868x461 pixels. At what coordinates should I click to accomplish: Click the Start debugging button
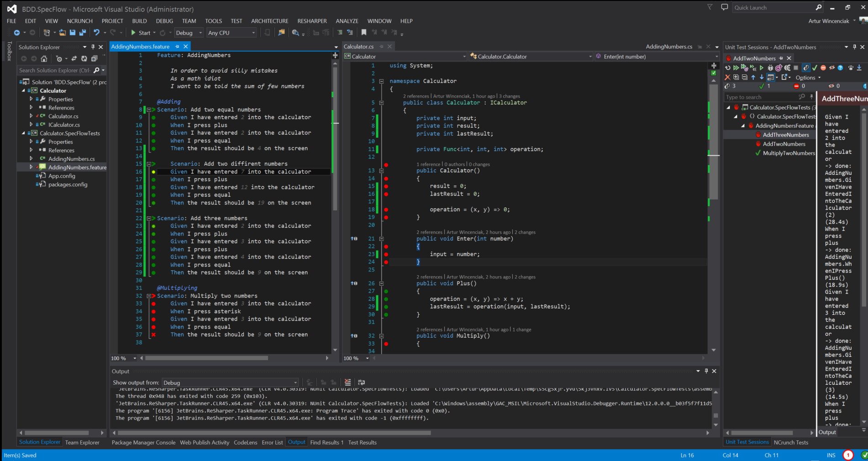[141, 33]
